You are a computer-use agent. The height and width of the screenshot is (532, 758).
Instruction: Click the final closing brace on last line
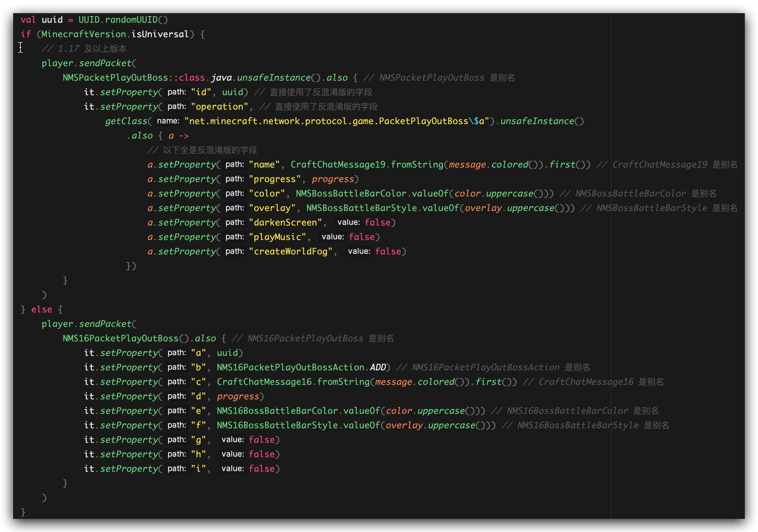tap(23, 512)
